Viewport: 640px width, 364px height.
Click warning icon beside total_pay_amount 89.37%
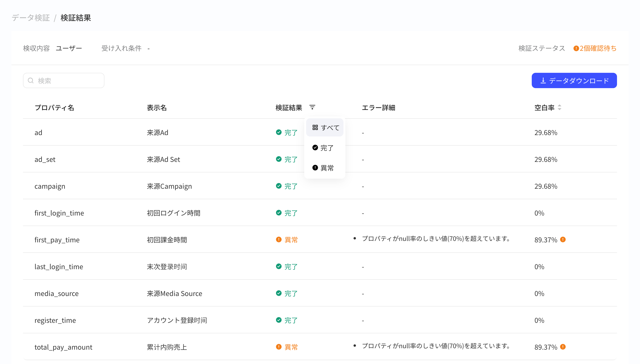(563, 347)
